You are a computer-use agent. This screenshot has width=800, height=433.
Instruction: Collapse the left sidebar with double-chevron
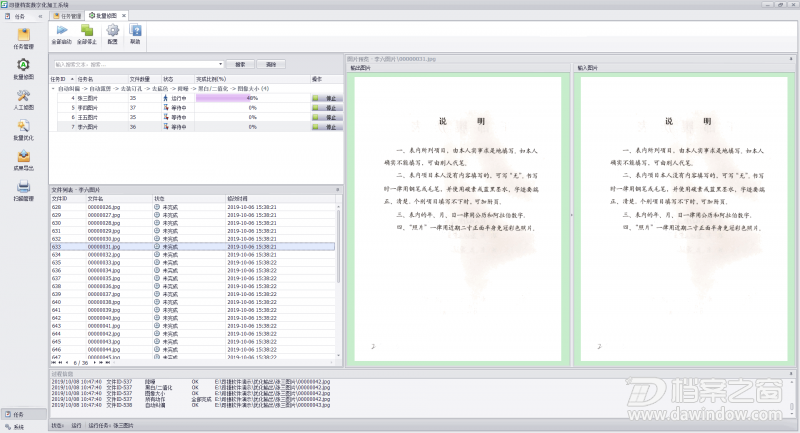tap(40, 16)
